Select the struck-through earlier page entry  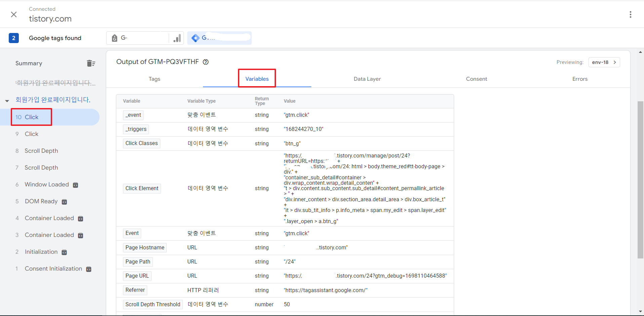tap(55, 83)
